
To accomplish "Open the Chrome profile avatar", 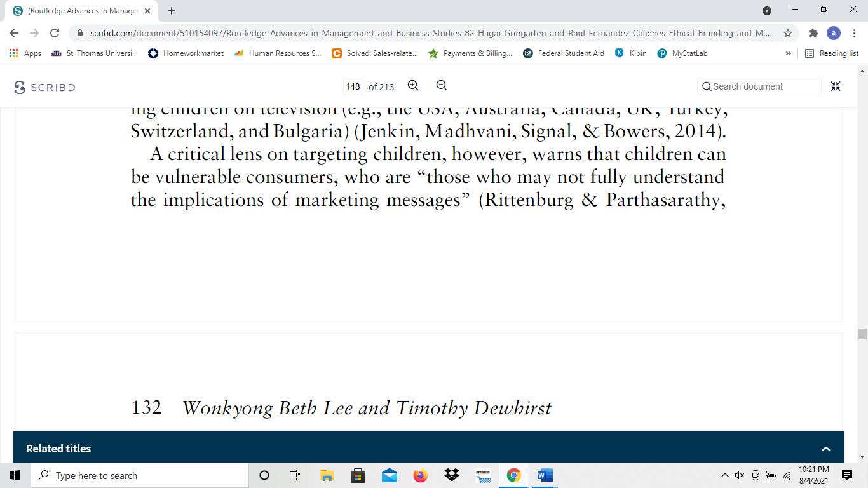I will (x=834, y=33).
